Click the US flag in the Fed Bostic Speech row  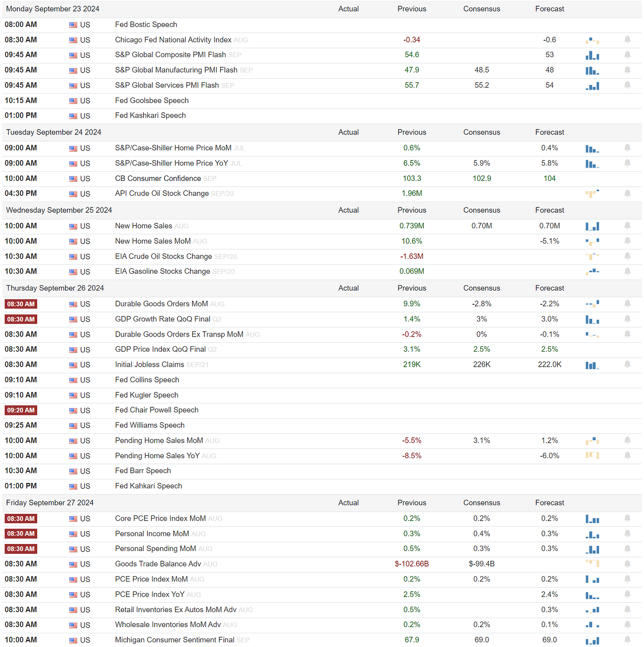pyautogui.click(x=73, y=25)
